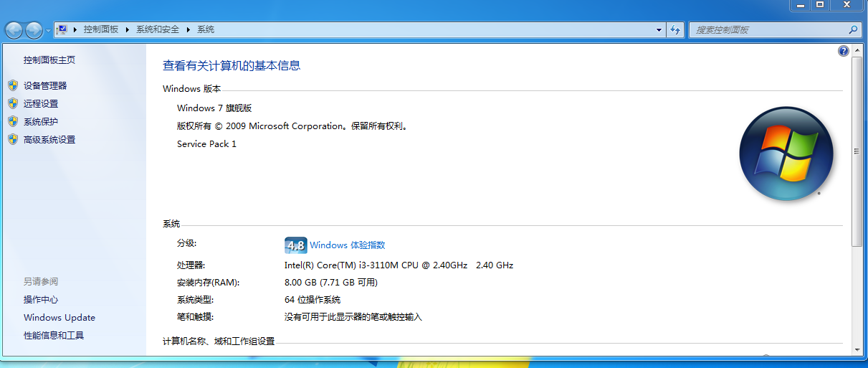
Task: Click the Microsoft Corporation copyright line
Action: coord(293,126)
